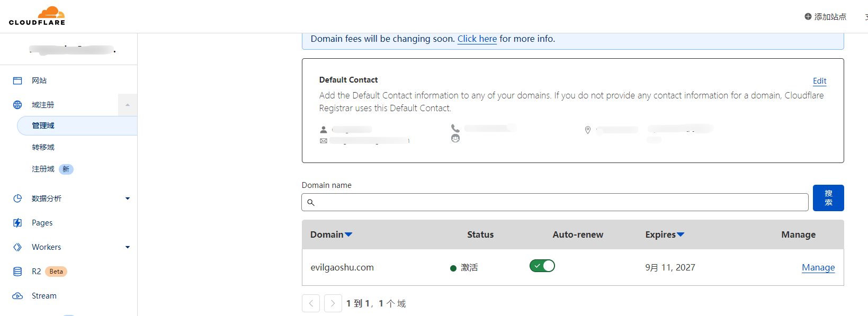
Task: Click the location pin icon in Default Contact
Action: point(588,130)
